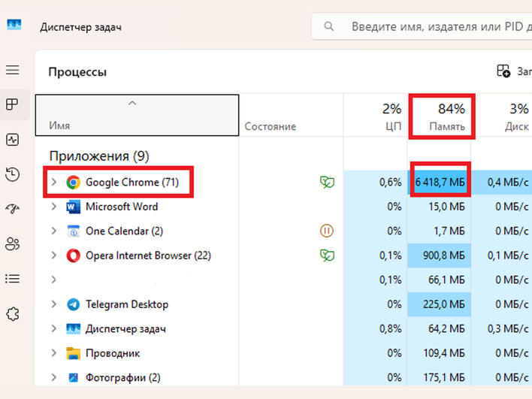Select the Microsoft Word row name
Image resolution: width=532 pixels, height=399 pixels.
(122, 207)
